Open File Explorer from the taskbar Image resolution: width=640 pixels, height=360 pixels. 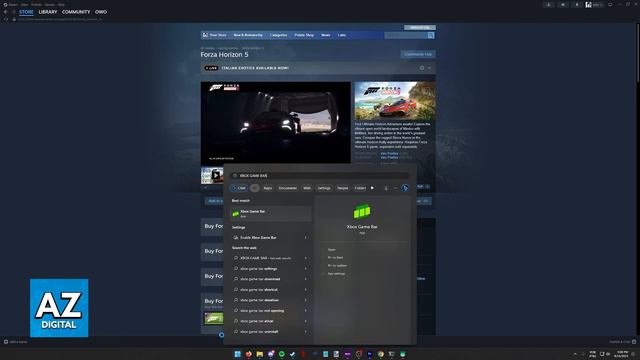[x=260, y=354]
